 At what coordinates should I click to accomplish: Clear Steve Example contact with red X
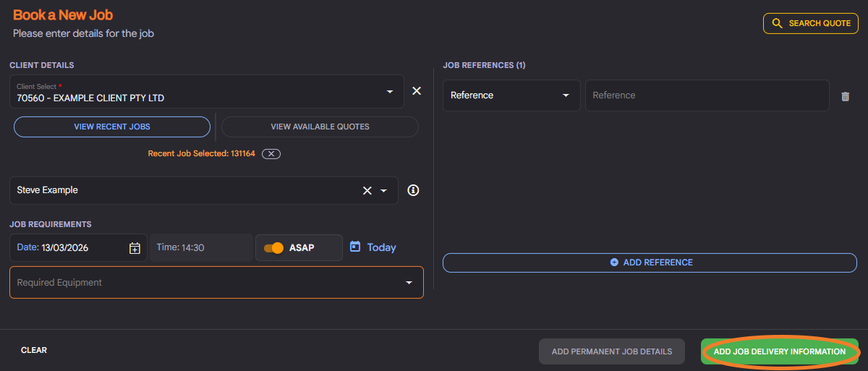[367, 190]
